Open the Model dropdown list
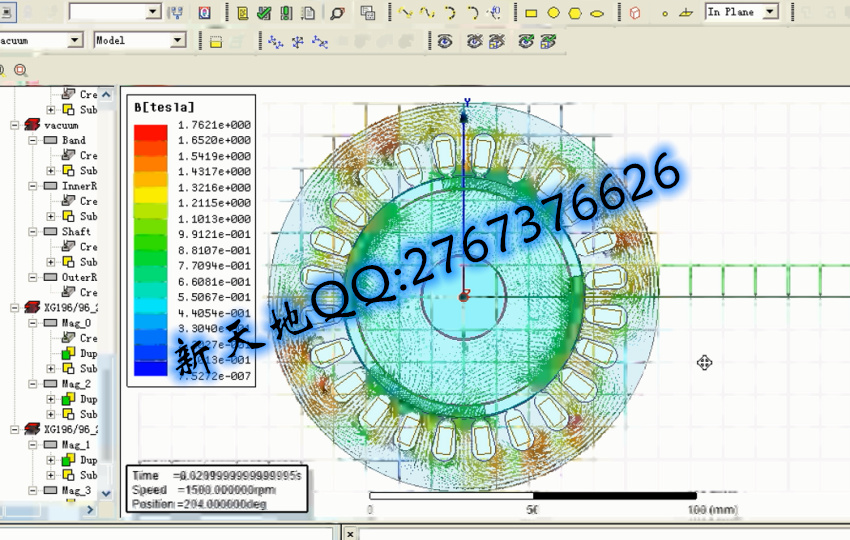 coord(178,41)
